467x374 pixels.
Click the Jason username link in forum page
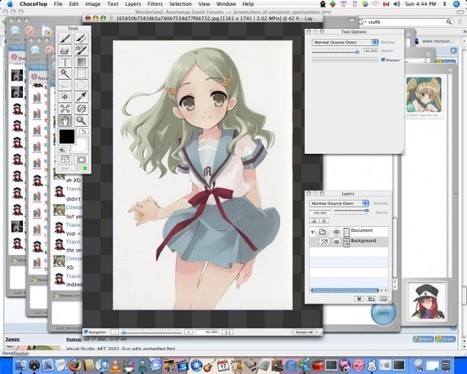pyautogui.click(x=12, y=339)
